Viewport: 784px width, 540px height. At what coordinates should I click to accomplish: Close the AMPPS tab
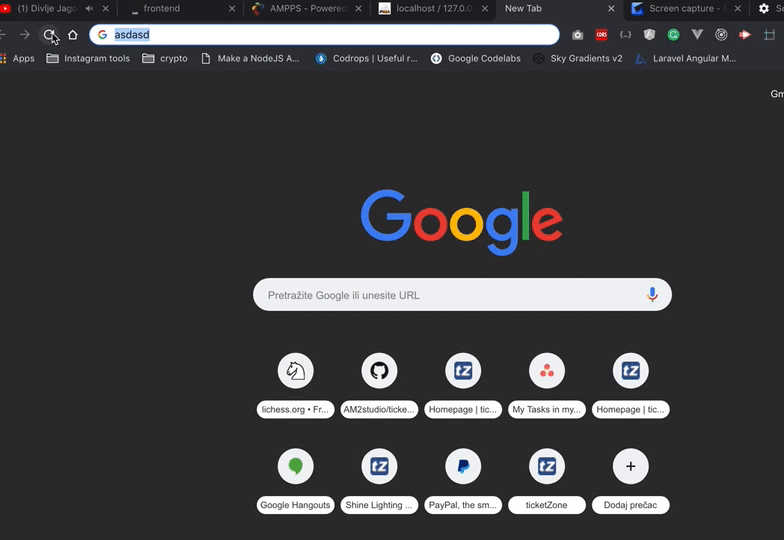(358, 8)
